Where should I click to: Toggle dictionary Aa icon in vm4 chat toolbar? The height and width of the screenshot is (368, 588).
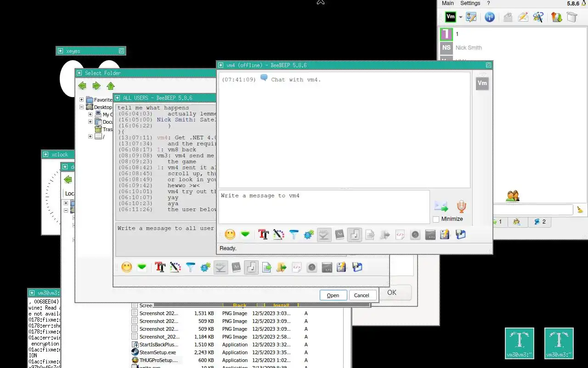click(339, 235)
